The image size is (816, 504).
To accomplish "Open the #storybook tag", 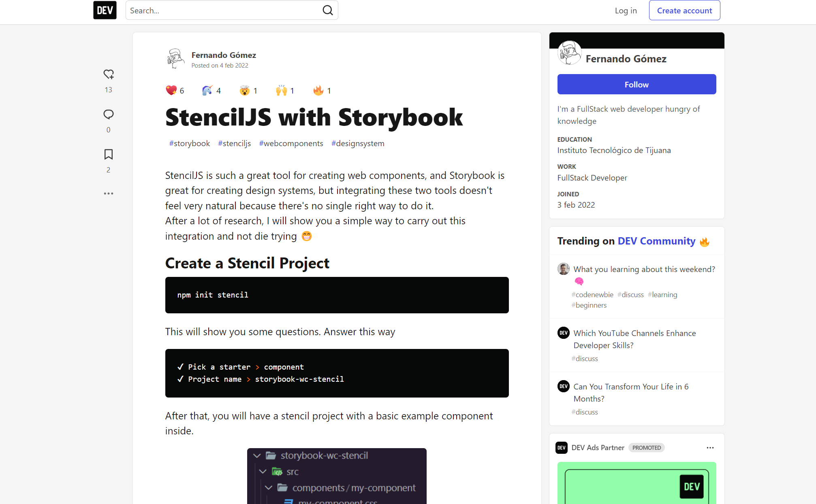I will 189,143.
